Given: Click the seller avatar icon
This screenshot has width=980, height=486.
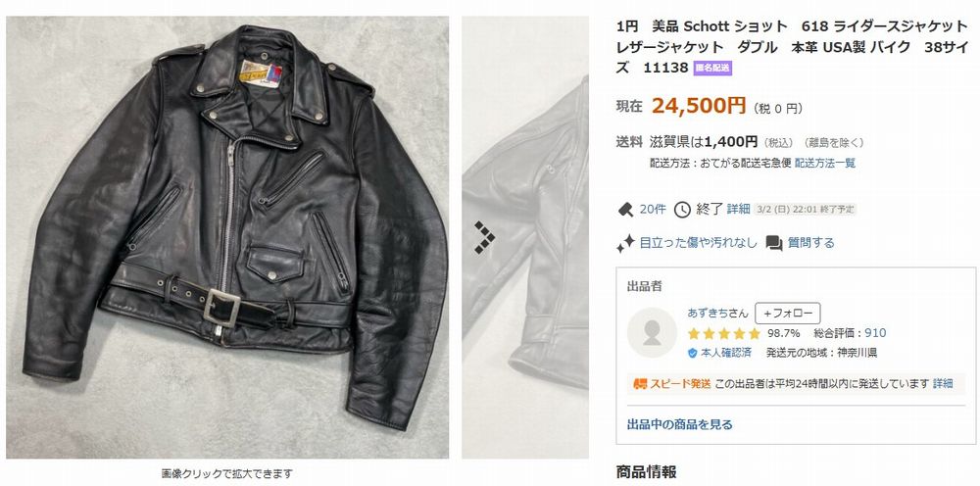Looking at the screenshot, I should [652, 333].
